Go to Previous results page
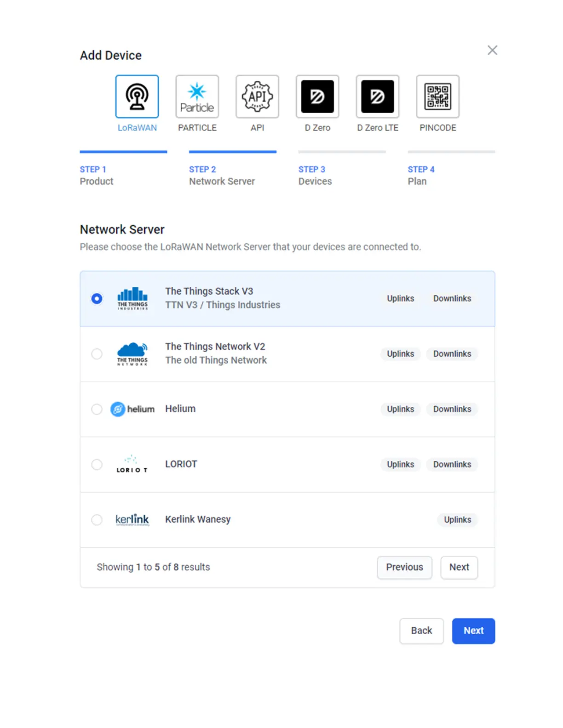 coord(404,567)
